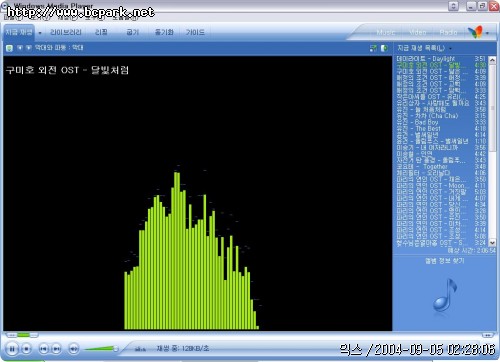This screenshot has width=500, height=362.
Task: Click playlist scrollbar up arrow
Action: point(492,60)
